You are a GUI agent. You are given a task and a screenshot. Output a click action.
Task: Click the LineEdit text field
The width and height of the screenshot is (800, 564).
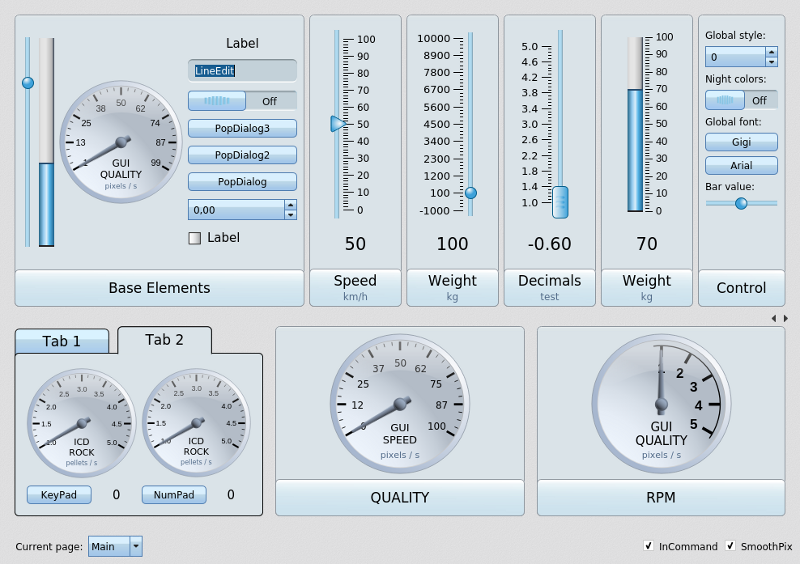click(242, 70)
